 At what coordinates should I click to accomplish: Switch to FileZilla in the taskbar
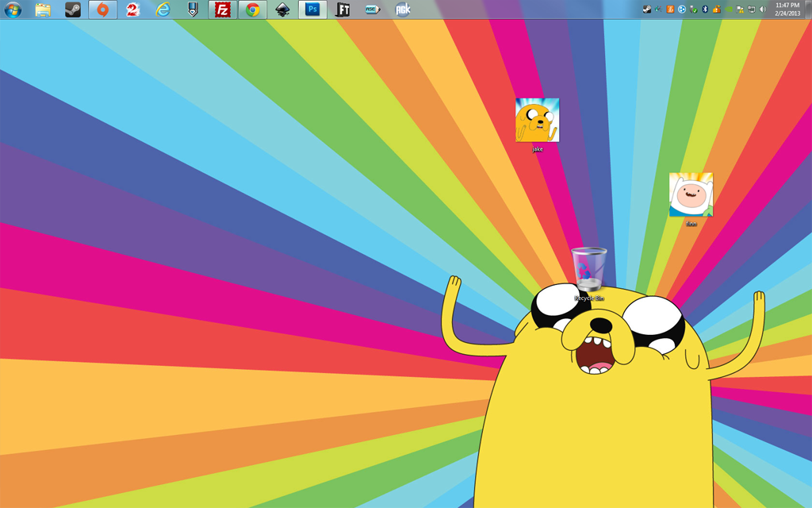click(x=223, y=10)
